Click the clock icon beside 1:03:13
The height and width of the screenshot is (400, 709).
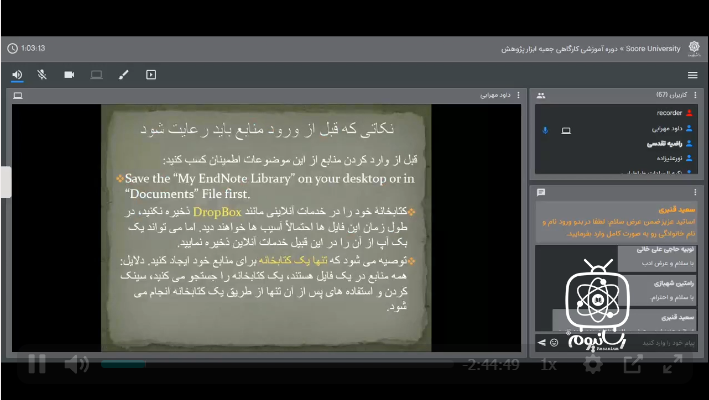click(13, 48)
